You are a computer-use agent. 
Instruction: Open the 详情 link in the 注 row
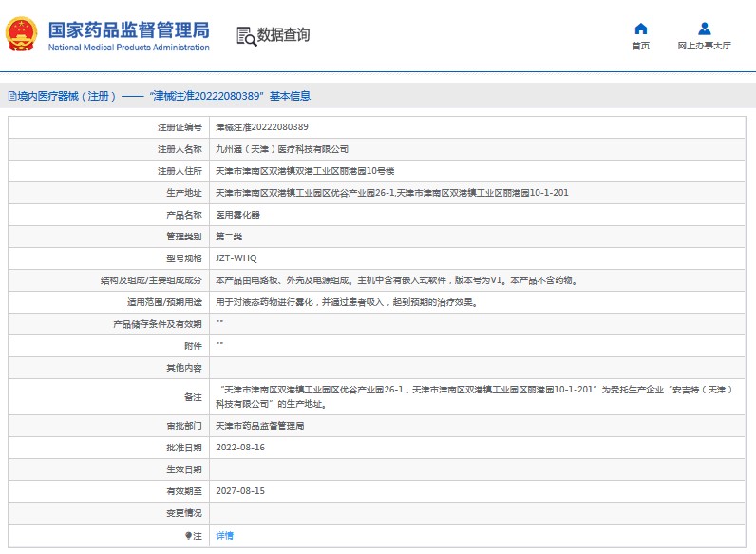(224, 536)
